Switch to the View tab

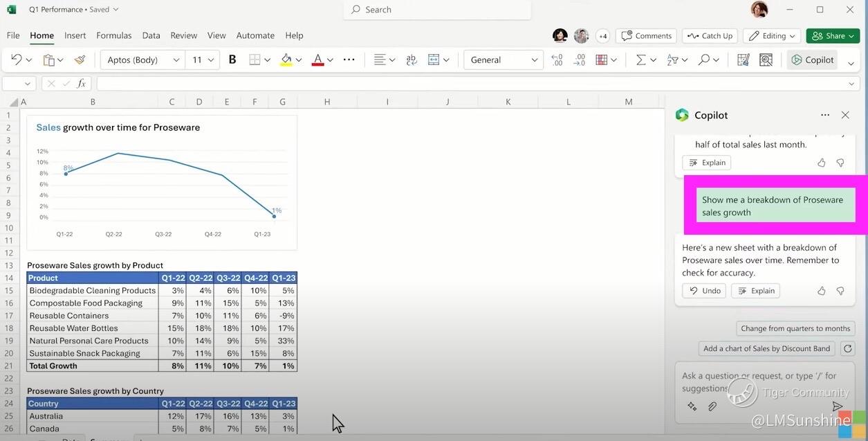tap(216, 35)
